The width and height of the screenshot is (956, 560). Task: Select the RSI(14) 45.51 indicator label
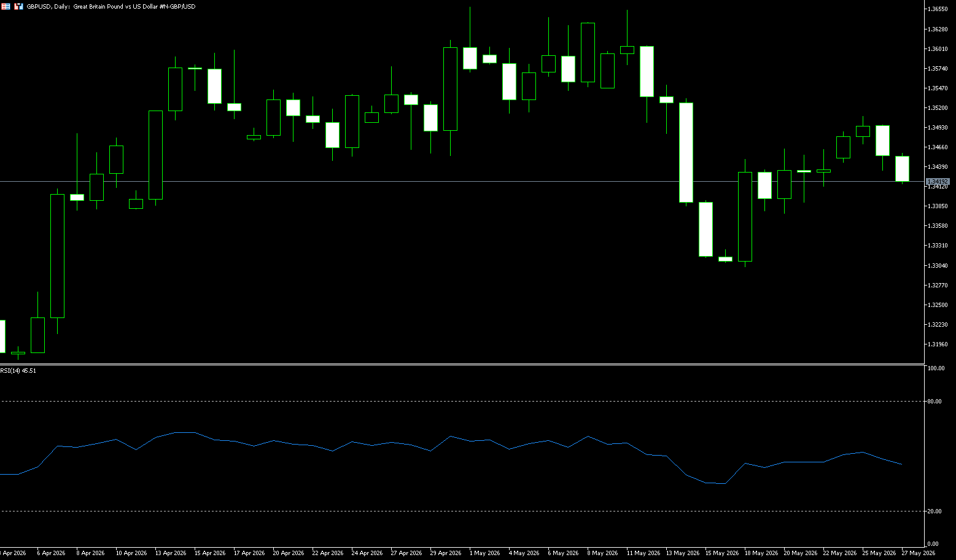click(x=18, y=371)
